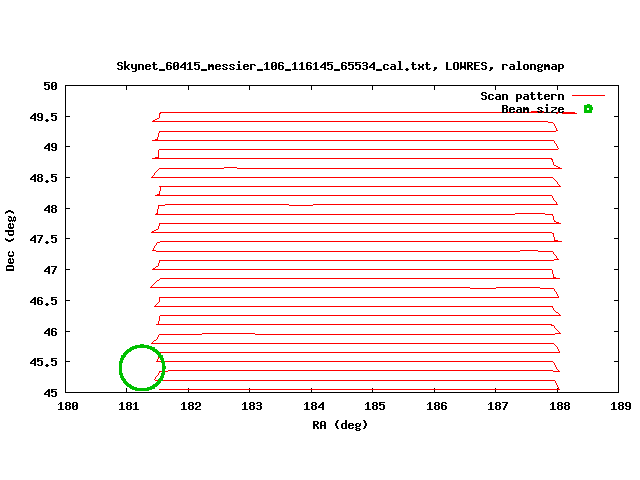Click the y-axis tick label 49
This screenshot has width=640, height=480.
pos(50,147)
